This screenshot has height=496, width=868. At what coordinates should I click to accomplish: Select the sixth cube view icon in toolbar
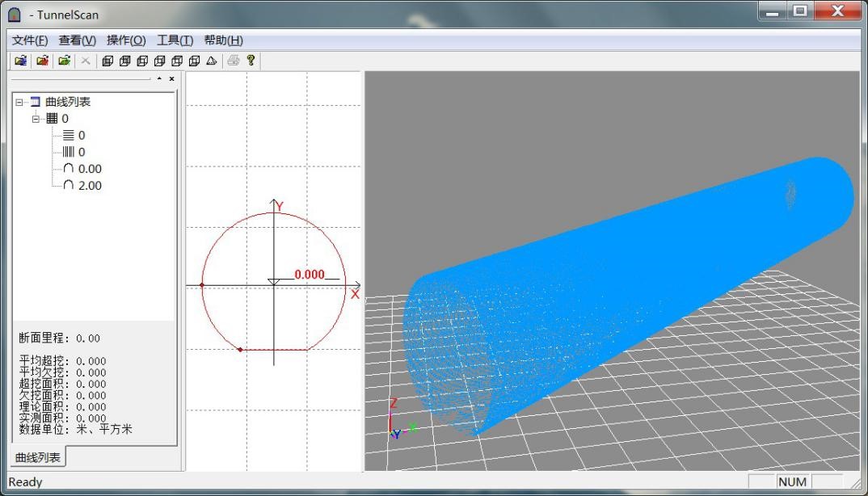click(194, 61)
